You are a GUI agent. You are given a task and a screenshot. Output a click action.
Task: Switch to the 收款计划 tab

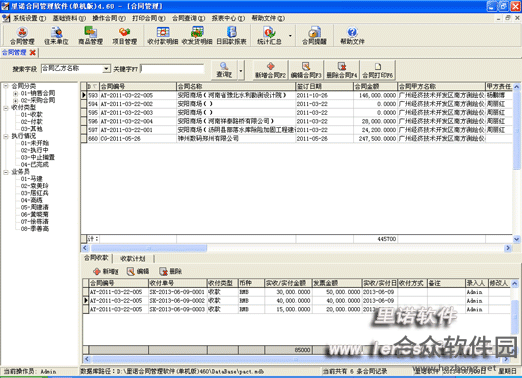[133, 258]
